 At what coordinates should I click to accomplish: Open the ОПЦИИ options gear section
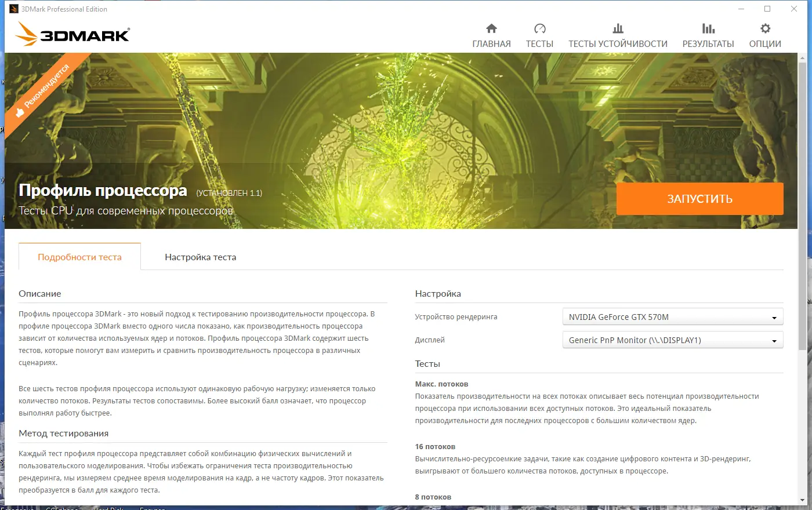765,36
